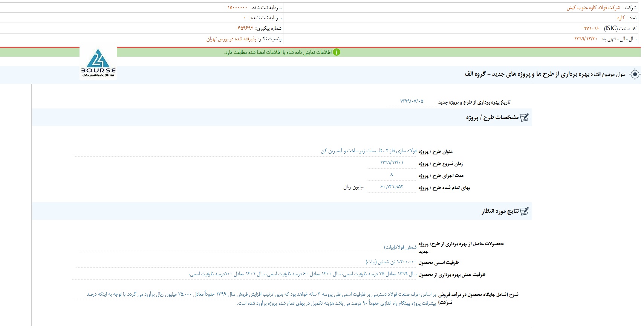The height and width of the screenshot is (328, 644).
Task: Select tracking number ۶۵۹۶۹۲
Action: tap(245, 28)
